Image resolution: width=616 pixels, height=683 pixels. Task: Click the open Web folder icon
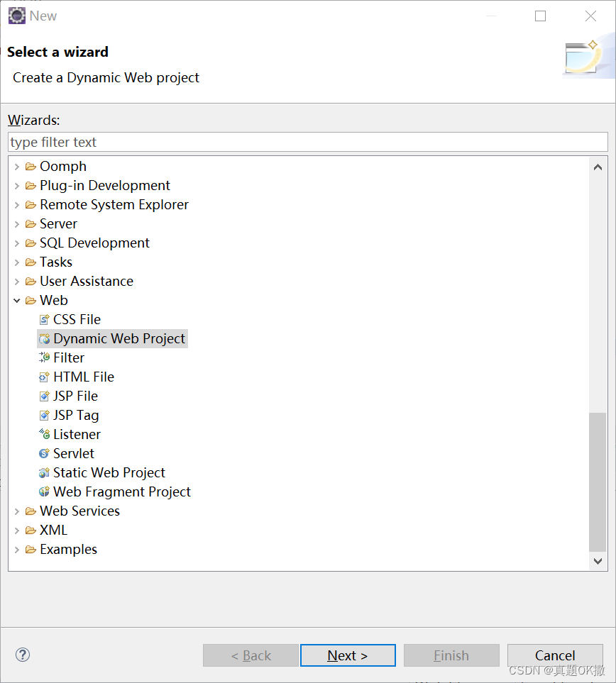(x=31, y=301)
